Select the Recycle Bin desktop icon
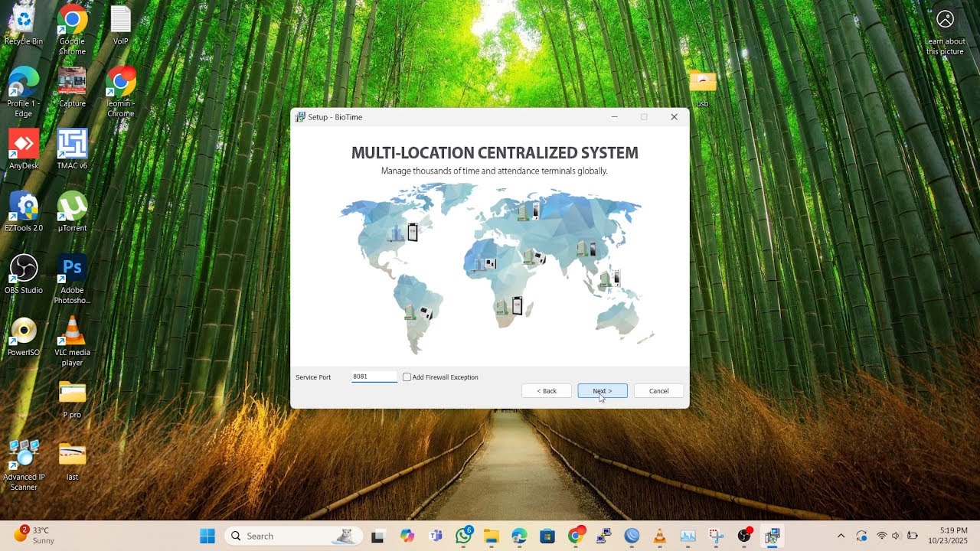This screenshot has height=551, width=980. (x=24, y=26)
